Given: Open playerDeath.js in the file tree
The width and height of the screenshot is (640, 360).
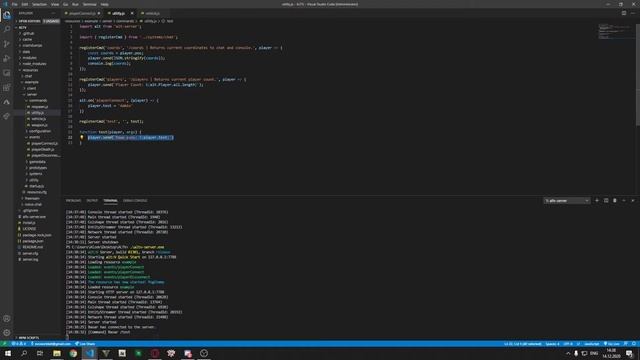Looking at the screenshot, I should 42,149.
